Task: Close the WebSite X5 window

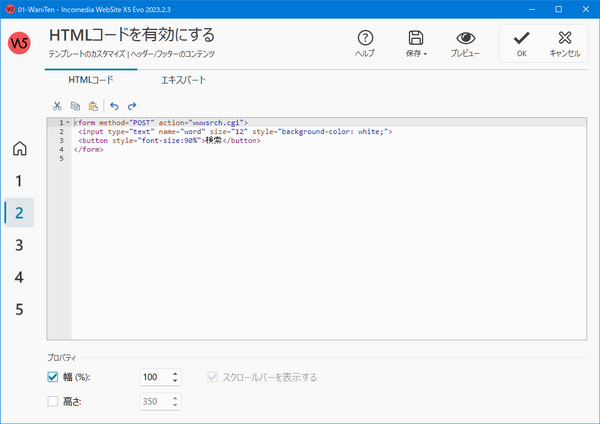Action: coord(586,9)
